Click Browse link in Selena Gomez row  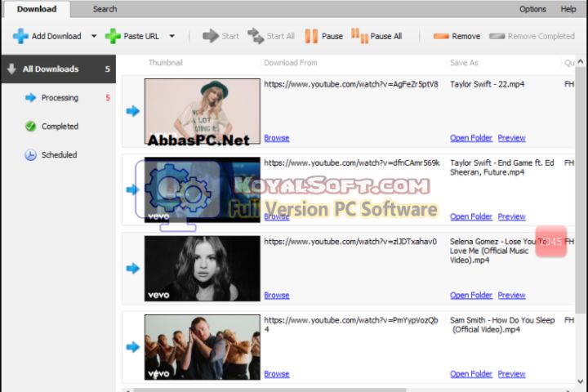coord(277,296)
